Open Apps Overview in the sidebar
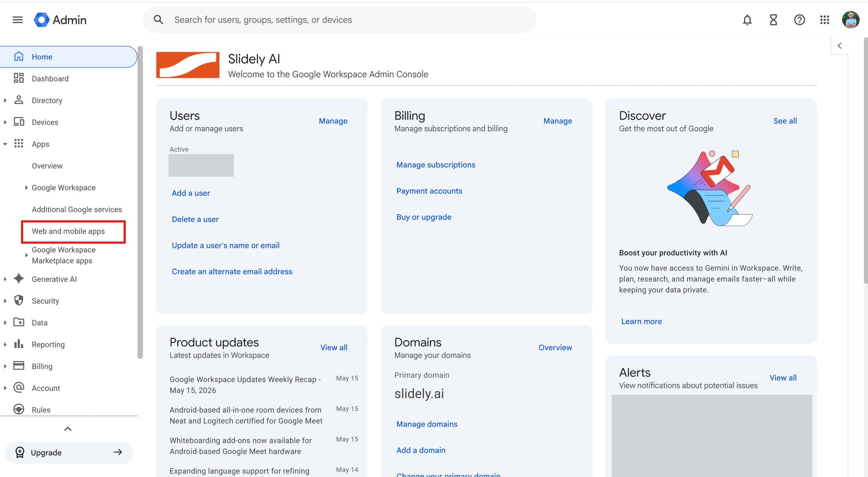Screen dimensions: 868x477 (x=47, y=166)
